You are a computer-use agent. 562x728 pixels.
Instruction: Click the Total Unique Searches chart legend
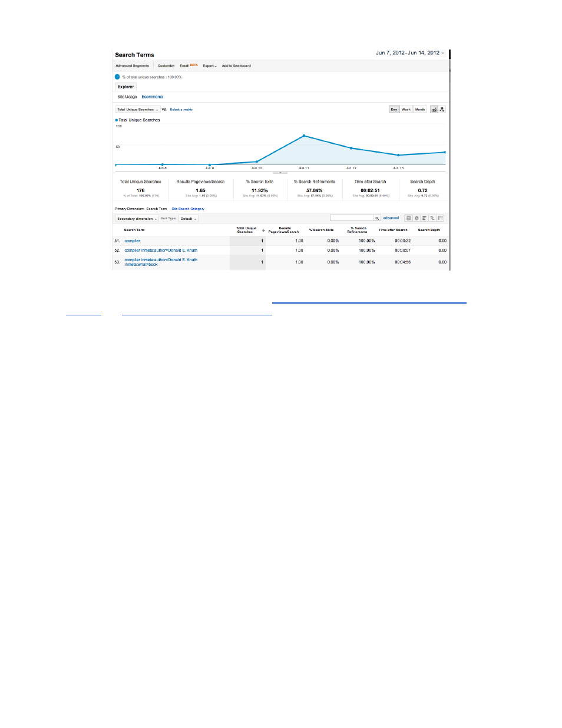pos(138,120)
